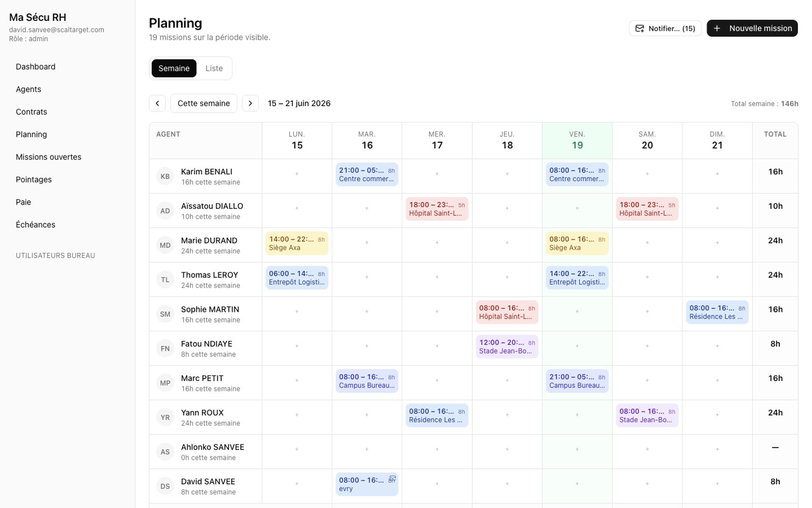
Task: Add mission for Fatou NDIAYE on Saturday 20
Action: point(647,346)
